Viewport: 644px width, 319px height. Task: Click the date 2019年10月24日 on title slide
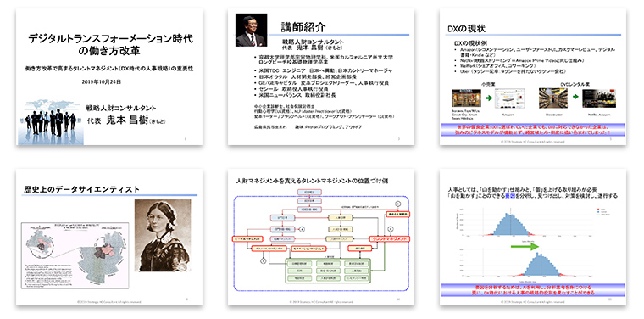(x=102, y=81)
